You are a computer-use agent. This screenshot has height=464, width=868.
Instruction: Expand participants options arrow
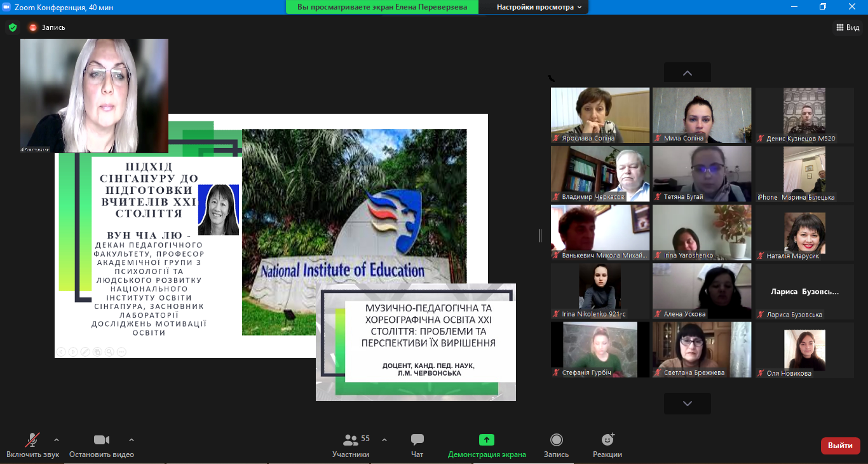click(384, 439)
